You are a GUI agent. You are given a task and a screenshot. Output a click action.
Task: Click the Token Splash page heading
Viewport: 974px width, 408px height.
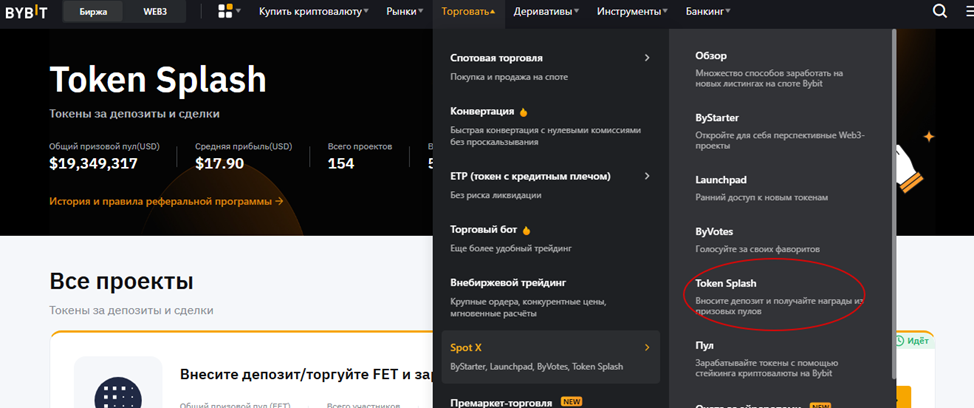click(x=158, y=79)
